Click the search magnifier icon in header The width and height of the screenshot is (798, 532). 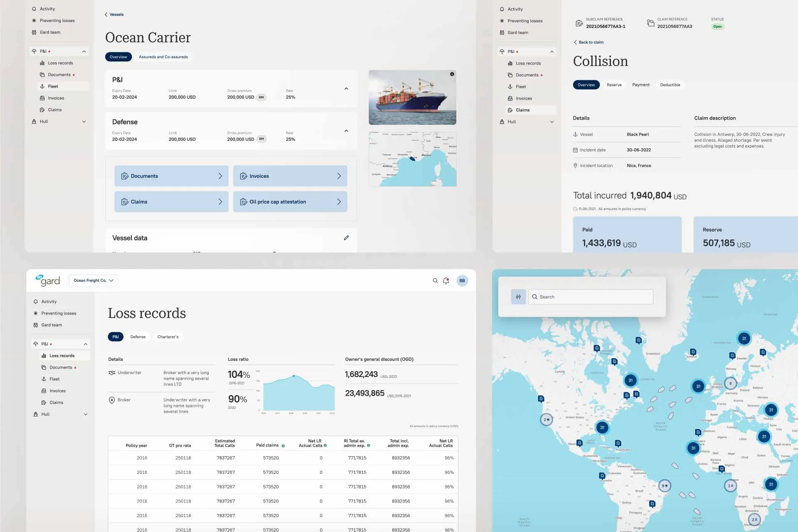coord(435,281)
